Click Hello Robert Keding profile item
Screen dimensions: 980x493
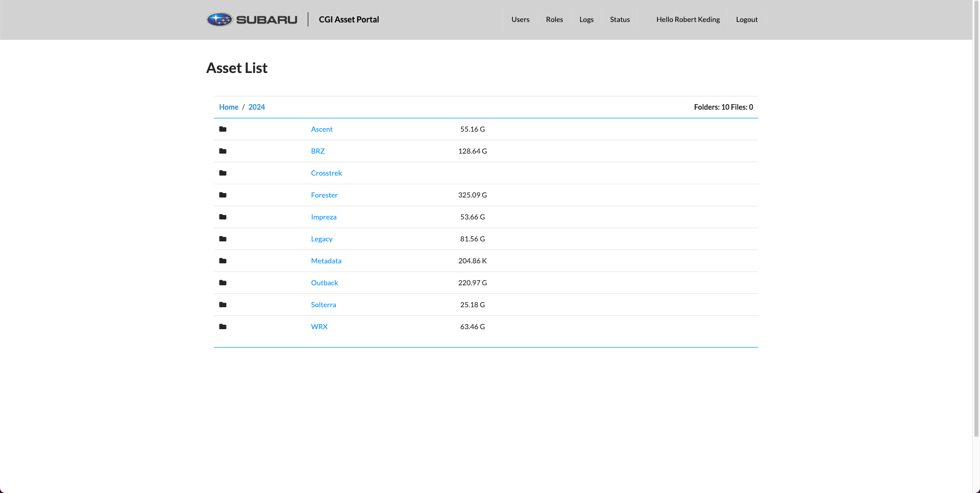coord(688,19)
